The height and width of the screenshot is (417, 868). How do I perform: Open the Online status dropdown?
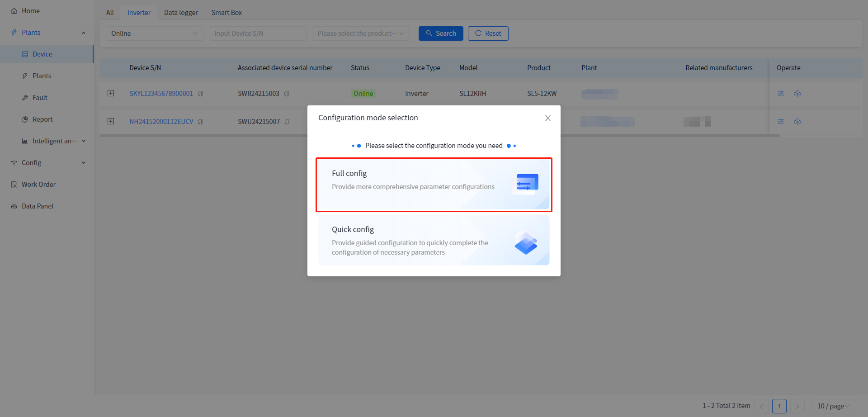click(x=154, y=33)
